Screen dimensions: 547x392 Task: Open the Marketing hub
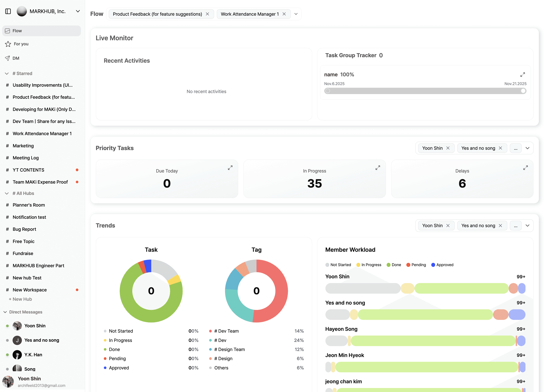tap(23, 146)
